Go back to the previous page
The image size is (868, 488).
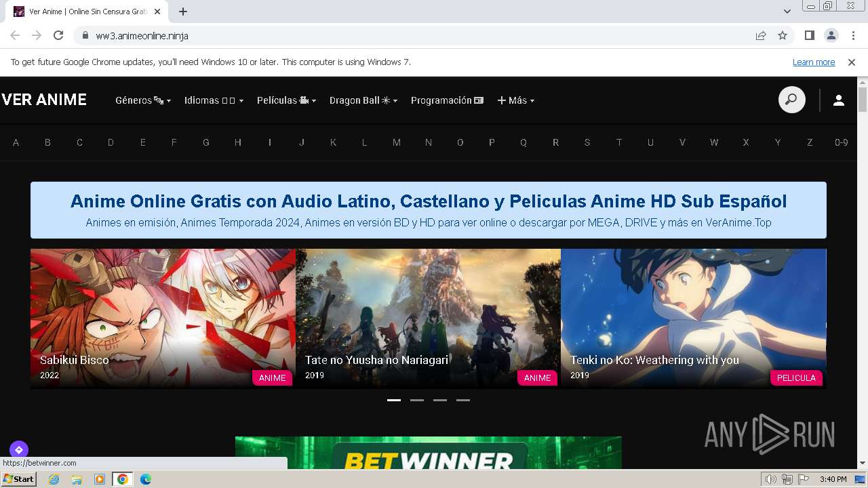15,36
